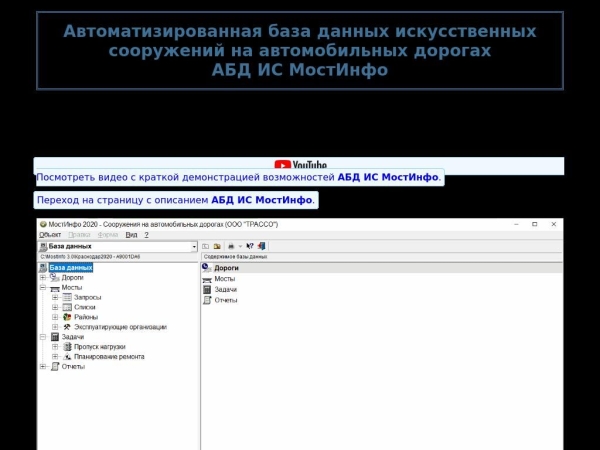
Task: Click the What's This help cursor icon
Action: [x=250, y=246]
